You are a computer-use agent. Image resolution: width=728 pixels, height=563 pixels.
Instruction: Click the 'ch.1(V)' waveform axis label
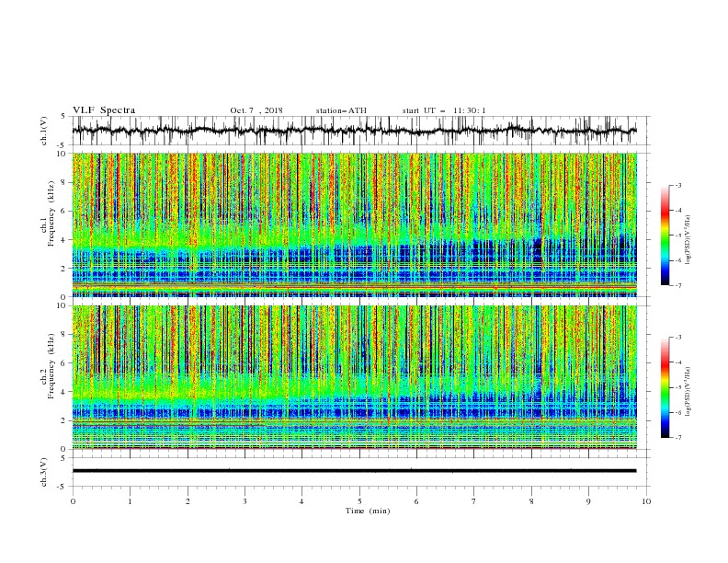[44, 131]
